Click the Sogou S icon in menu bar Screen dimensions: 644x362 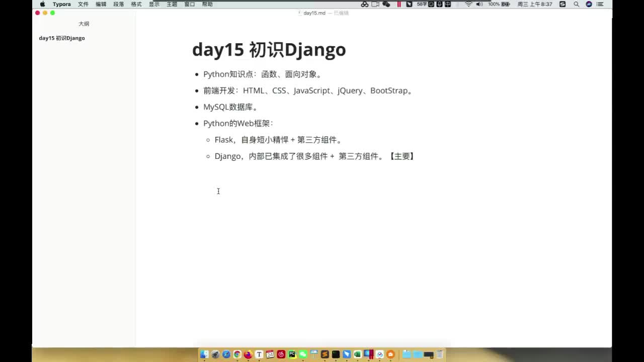[x=562, y=4]
